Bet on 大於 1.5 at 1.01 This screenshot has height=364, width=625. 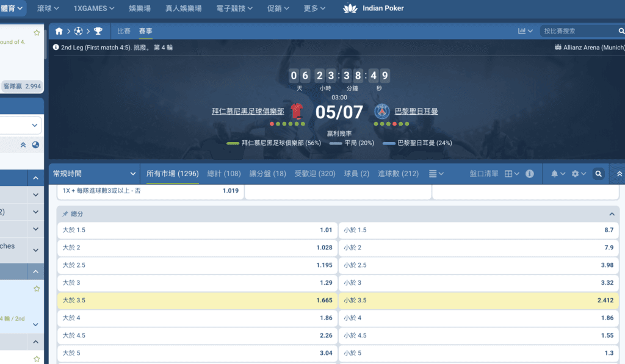pyautogui.click(x=197, y=230)
